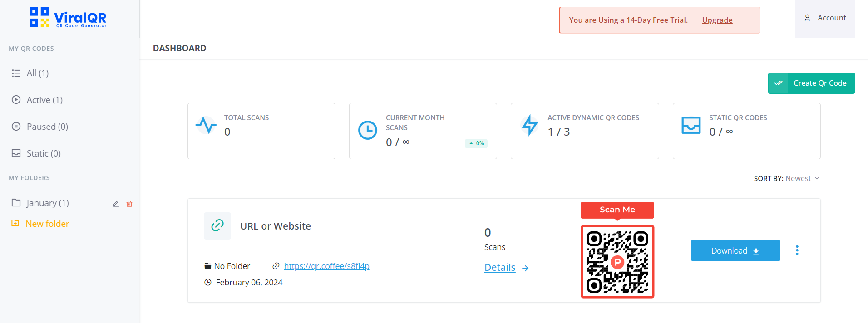Show Active (1) QR codes
The image size is (868, 323).
[x=44, y=100]
